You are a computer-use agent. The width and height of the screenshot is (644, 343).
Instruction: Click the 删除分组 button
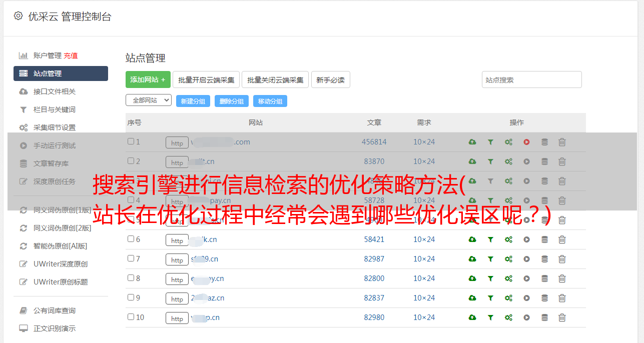[232, 101]
